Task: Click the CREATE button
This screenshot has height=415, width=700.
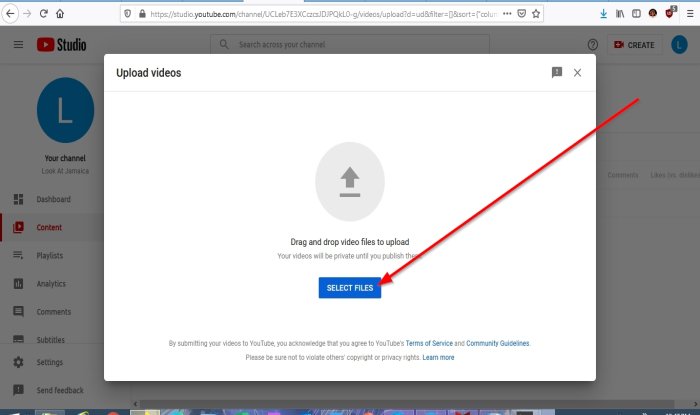Action: tap(634, 45)
